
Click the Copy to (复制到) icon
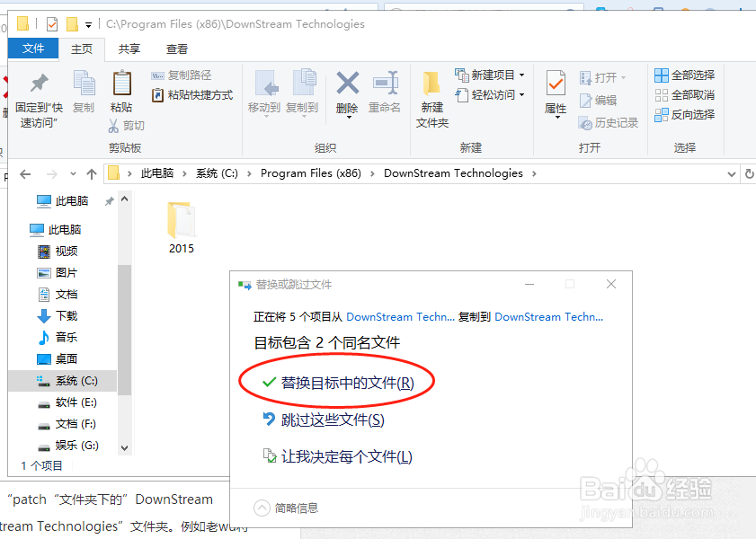[x=304, y=82]
